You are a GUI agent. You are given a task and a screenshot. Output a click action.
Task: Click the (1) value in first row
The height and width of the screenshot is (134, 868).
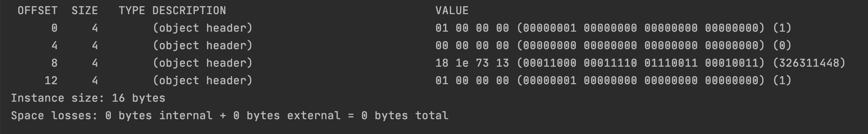782,28
